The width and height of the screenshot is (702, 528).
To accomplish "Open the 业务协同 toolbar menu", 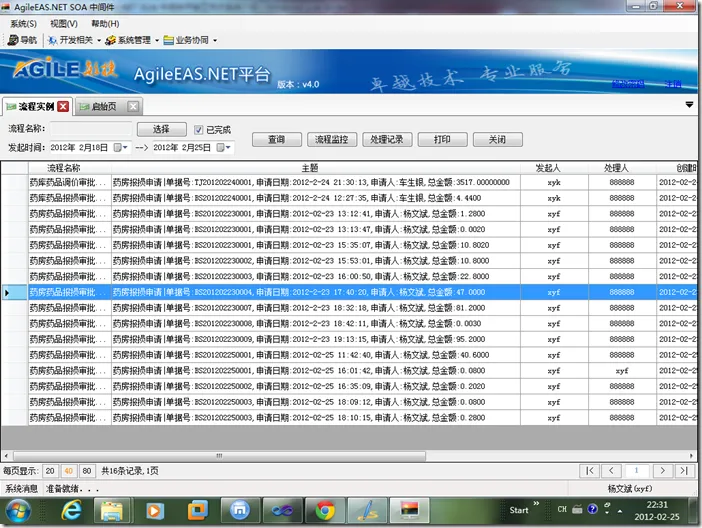I will 186,40.
